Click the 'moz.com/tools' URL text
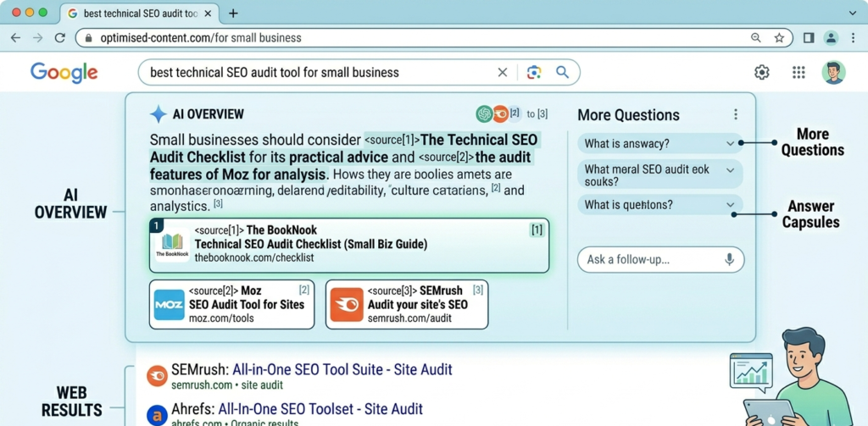The image size is (868, 426). 221,318
